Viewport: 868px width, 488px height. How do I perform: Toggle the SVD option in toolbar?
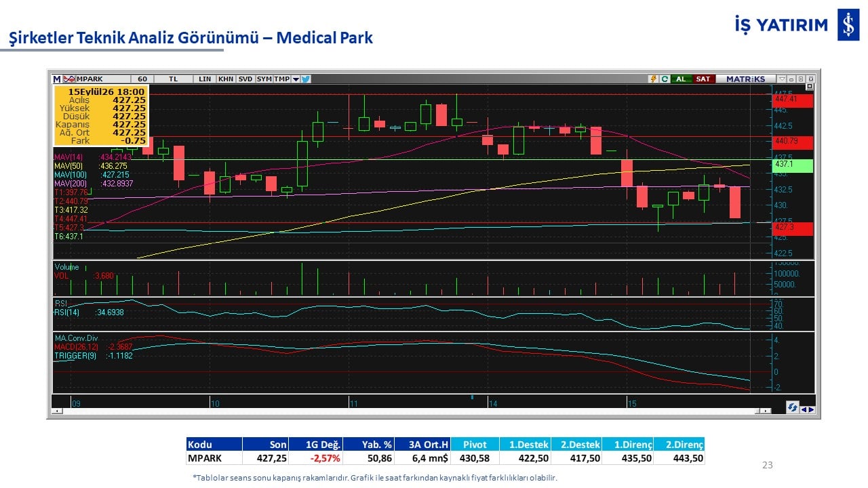(x=245, y=79)
